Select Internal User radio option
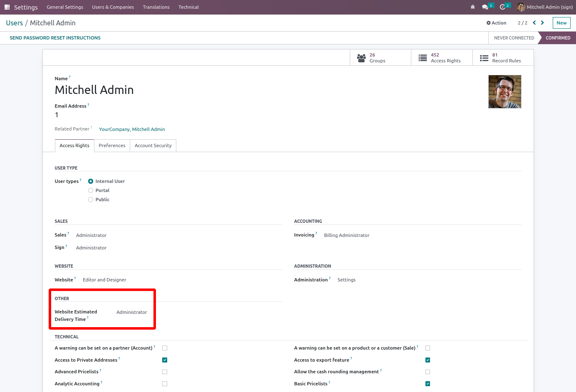This screenshot has height=392, width=576. coord(91,181)
